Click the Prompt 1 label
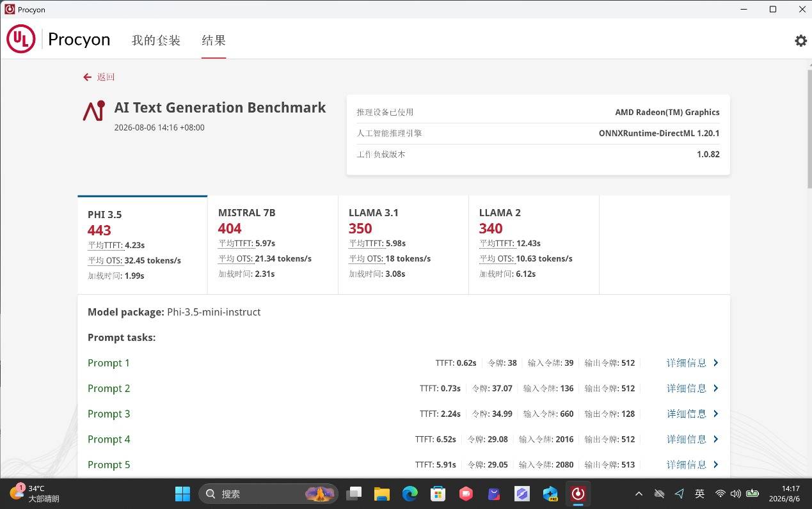Viewport: 812px width, 509px height. coord(109,363)
